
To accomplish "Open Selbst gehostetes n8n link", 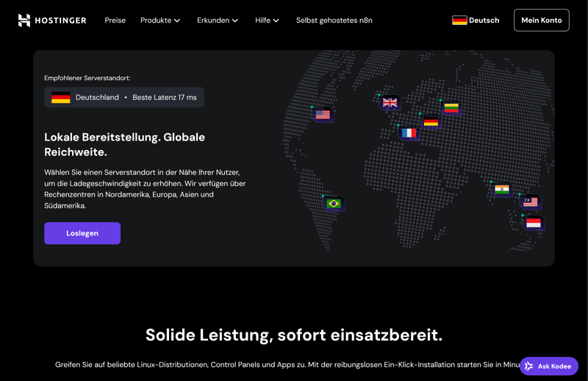I will tap(334, 21).
